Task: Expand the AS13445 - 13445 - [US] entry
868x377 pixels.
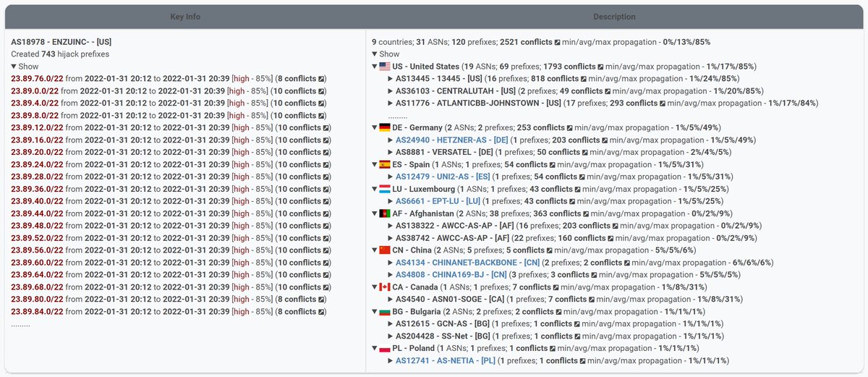Action: tap(391, 79)
